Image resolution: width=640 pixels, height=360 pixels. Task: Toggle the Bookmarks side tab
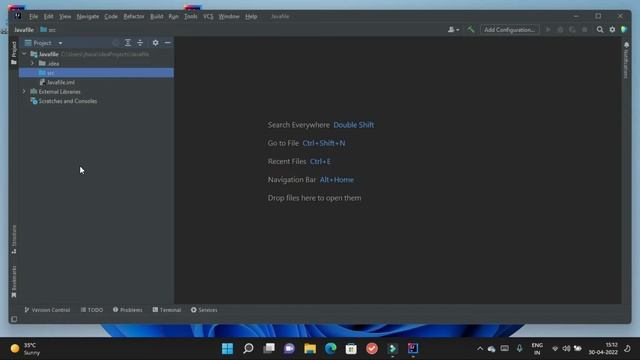[14, 282]
